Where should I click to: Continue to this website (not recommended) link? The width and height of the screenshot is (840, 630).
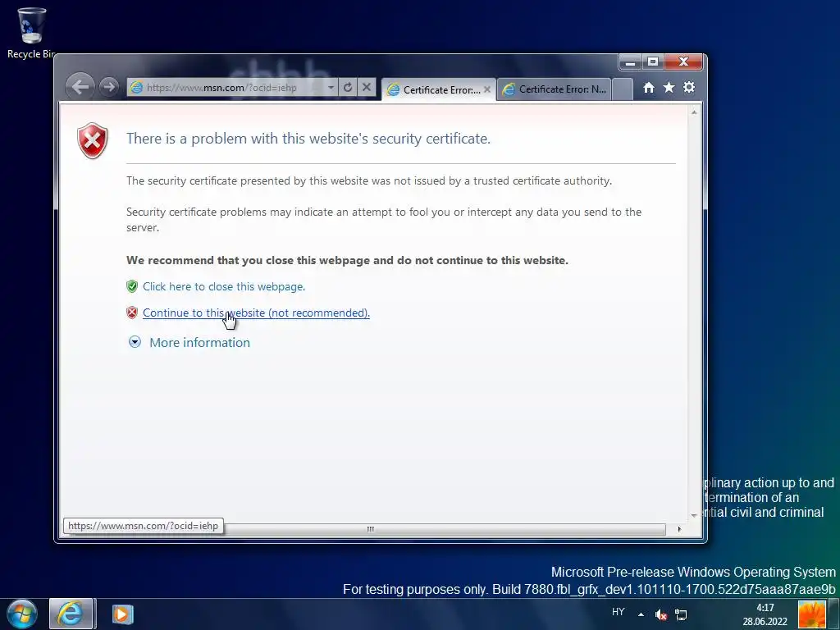[256, 313]
